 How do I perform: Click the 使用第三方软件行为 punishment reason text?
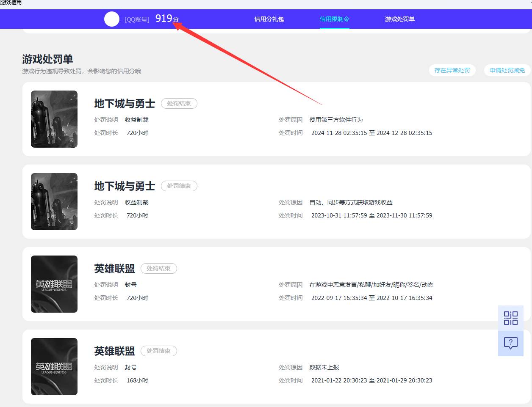click(336, 120)
